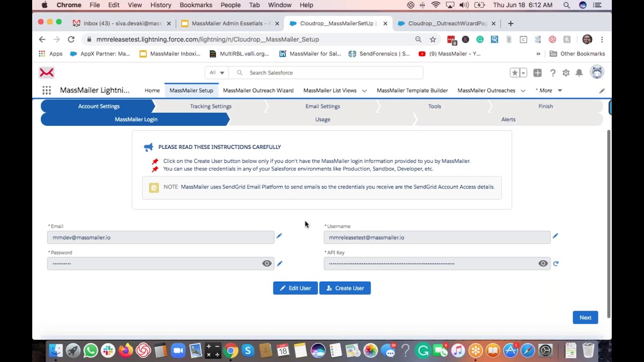Open the More navigation dropdown

tap(549, 90)
